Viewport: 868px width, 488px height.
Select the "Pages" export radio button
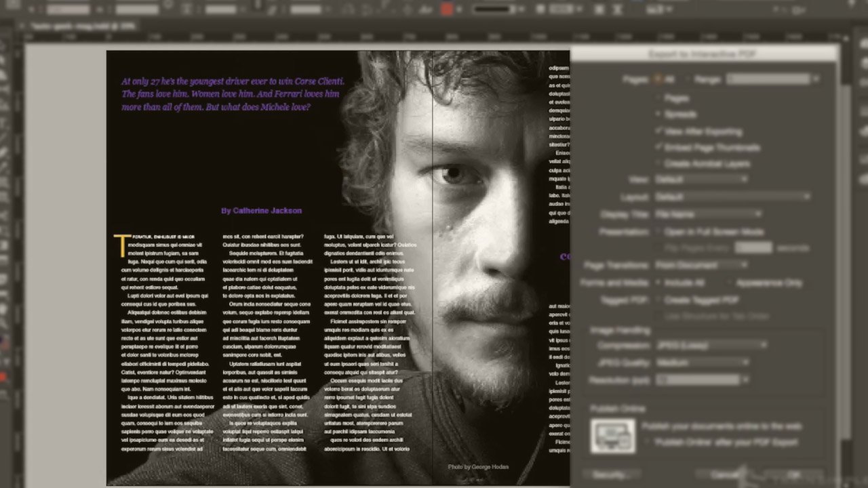[658, 97]
